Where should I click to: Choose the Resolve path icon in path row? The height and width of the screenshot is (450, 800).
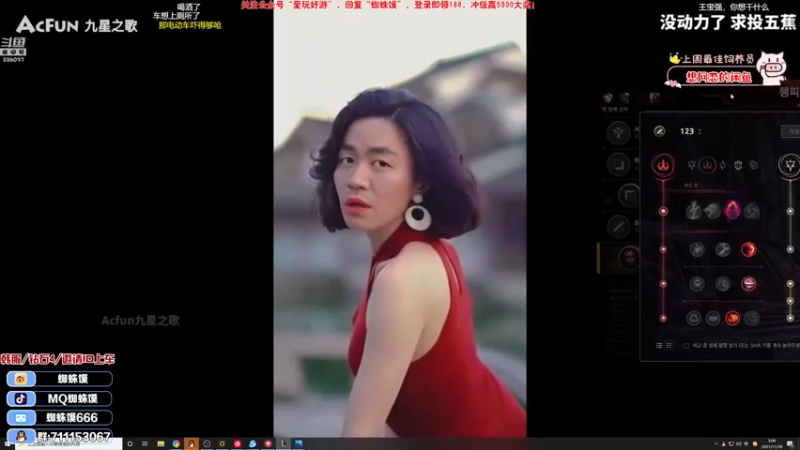(738, 165)
